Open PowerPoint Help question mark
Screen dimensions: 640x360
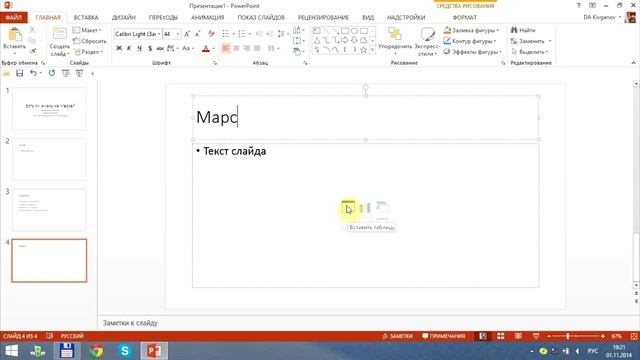click(x=578, y=5)
